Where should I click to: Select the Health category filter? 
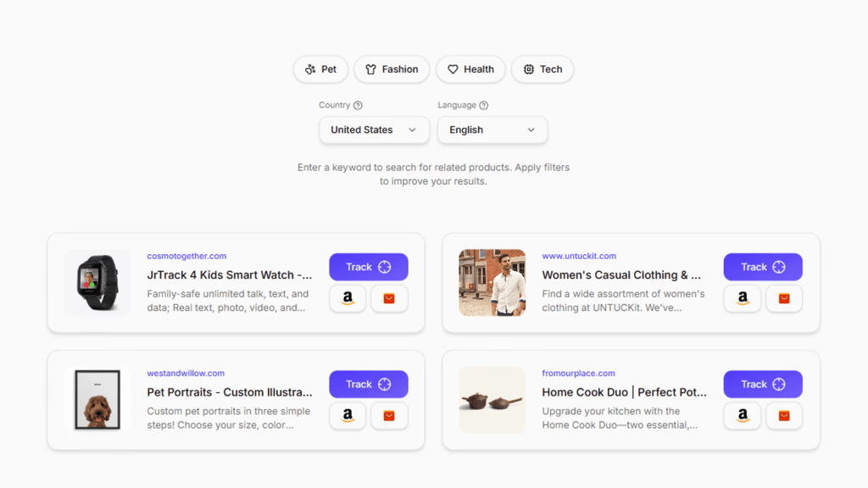[x=470, y=69]
